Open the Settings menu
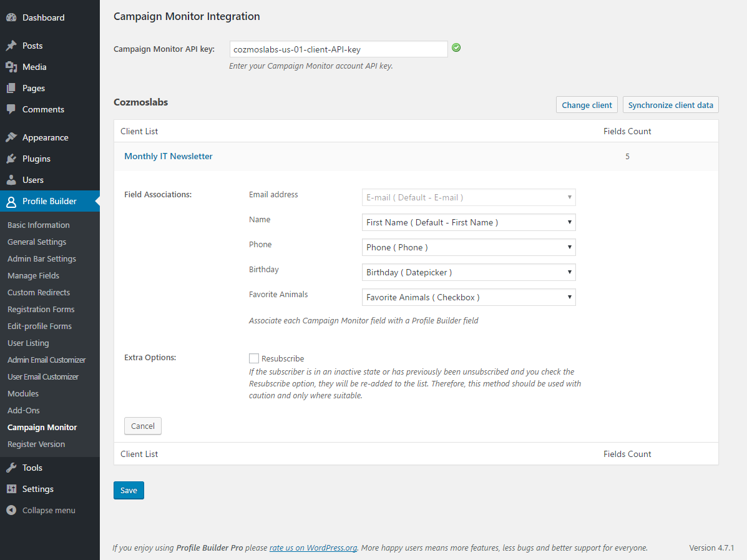This screenshot has width=747, height=560. click(x=37, y=489)
